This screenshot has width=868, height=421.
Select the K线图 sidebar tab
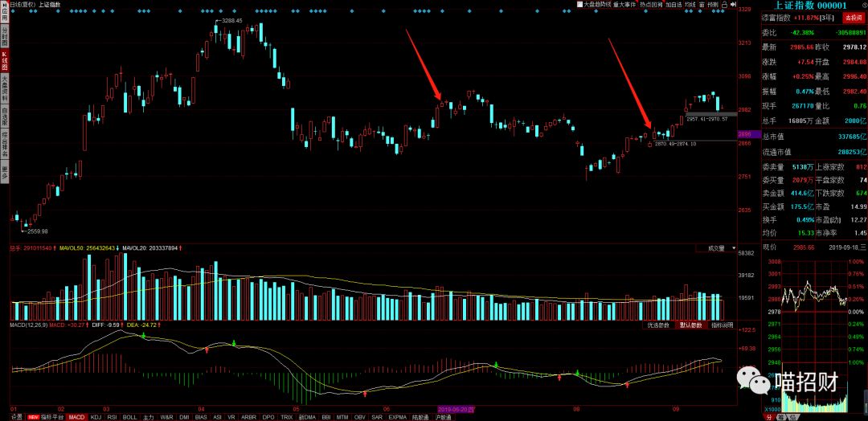click(x=5, y=61)
